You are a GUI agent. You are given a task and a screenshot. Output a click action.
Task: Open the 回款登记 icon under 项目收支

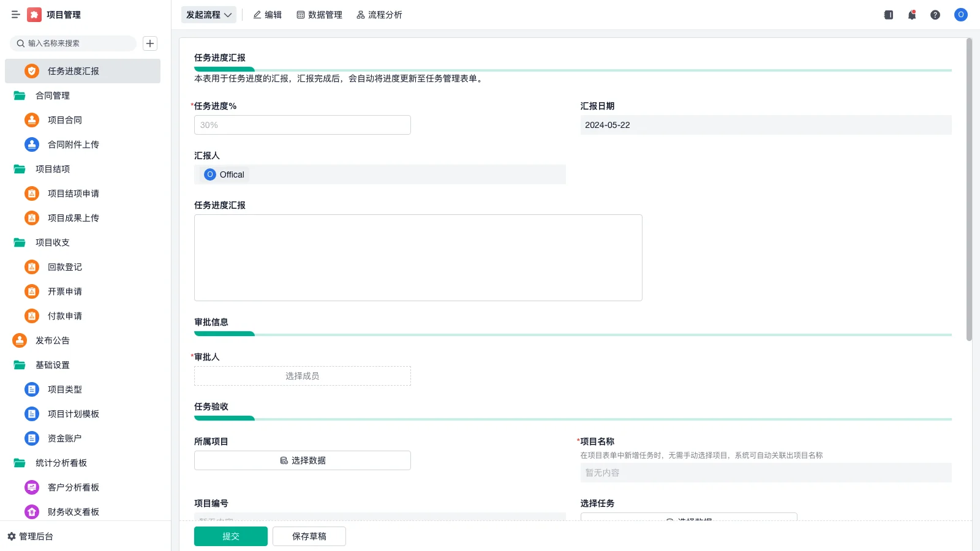31,267
